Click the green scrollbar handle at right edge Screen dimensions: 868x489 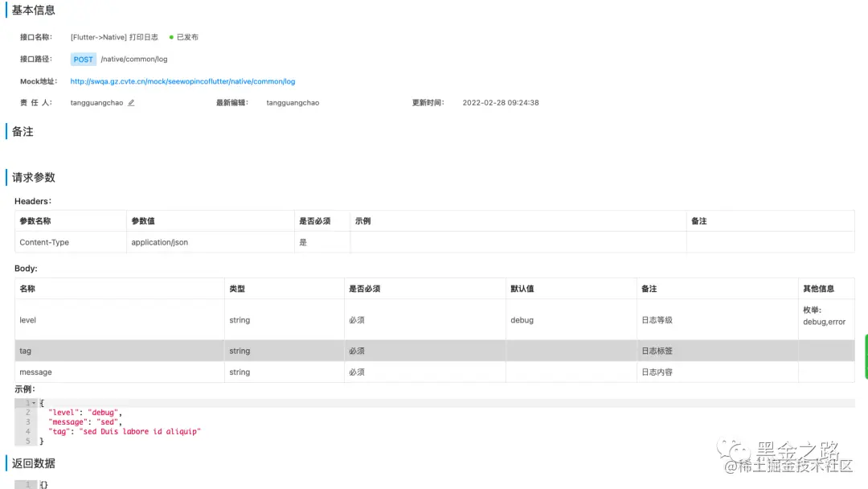click(866, 356)
